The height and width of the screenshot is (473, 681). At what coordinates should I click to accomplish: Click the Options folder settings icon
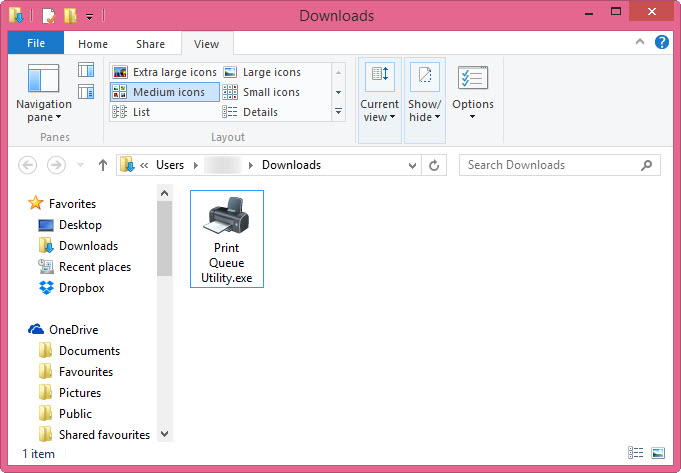[x=472, y=80]
